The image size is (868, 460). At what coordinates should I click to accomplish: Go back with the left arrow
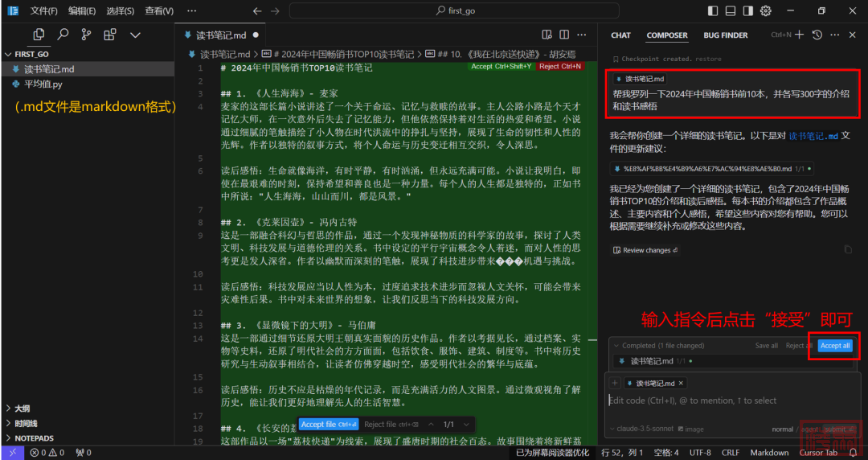(x=257, y=10)
